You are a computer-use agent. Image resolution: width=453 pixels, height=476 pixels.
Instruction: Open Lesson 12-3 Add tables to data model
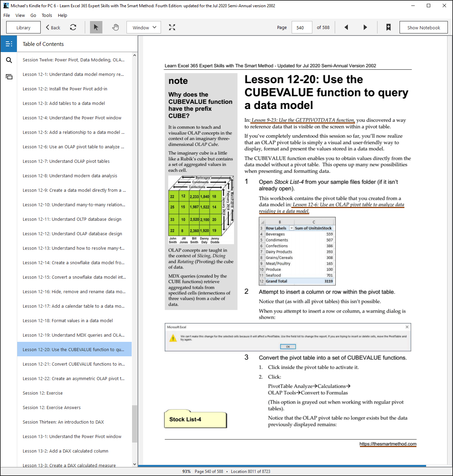[x=74, y=103]
